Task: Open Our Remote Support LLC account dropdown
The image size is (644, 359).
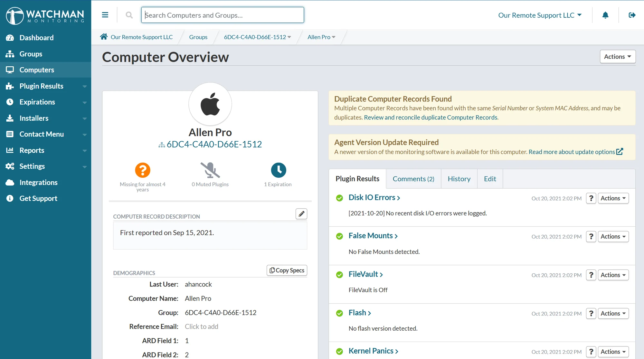Action: tap(540, 15)
